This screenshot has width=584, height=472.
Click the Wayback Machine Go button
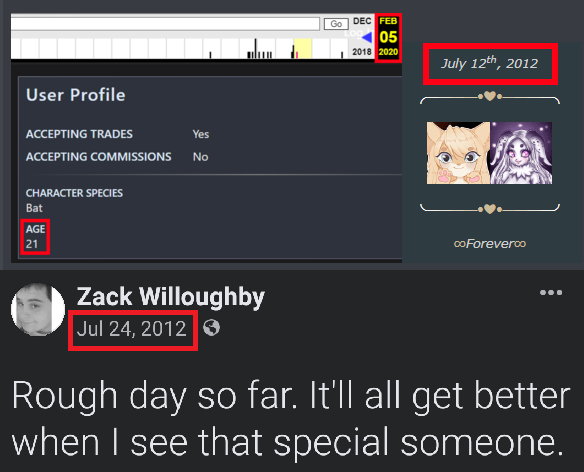[x=336, y=24]
